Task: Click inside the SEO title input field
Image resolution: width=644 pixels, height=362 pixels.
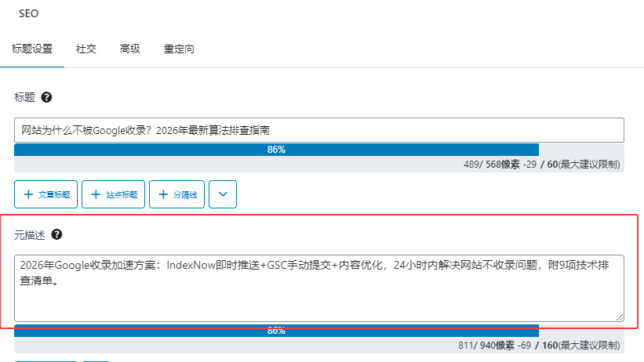Action: click(x=318, y=130)
